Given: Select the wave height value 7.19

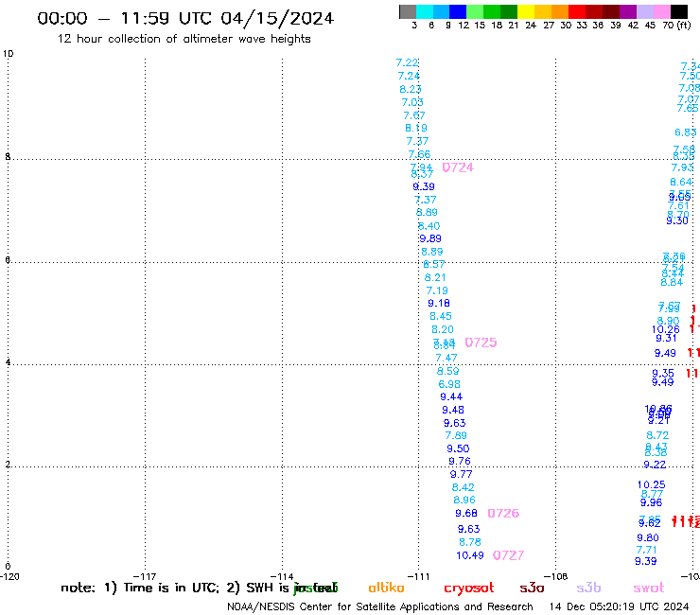Looking at the screenshot, I should (x=437, y=290).
